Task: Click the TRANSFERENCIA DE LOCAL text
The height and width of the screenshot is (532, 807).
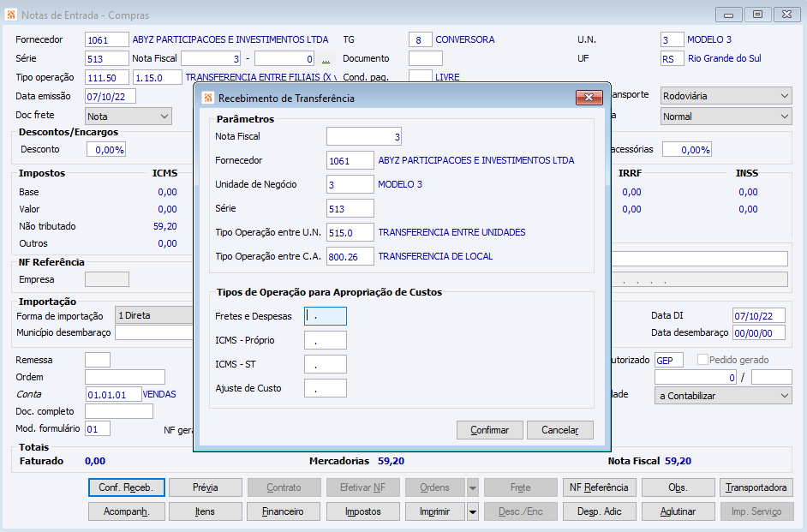Action: click(x=435, y=256)
